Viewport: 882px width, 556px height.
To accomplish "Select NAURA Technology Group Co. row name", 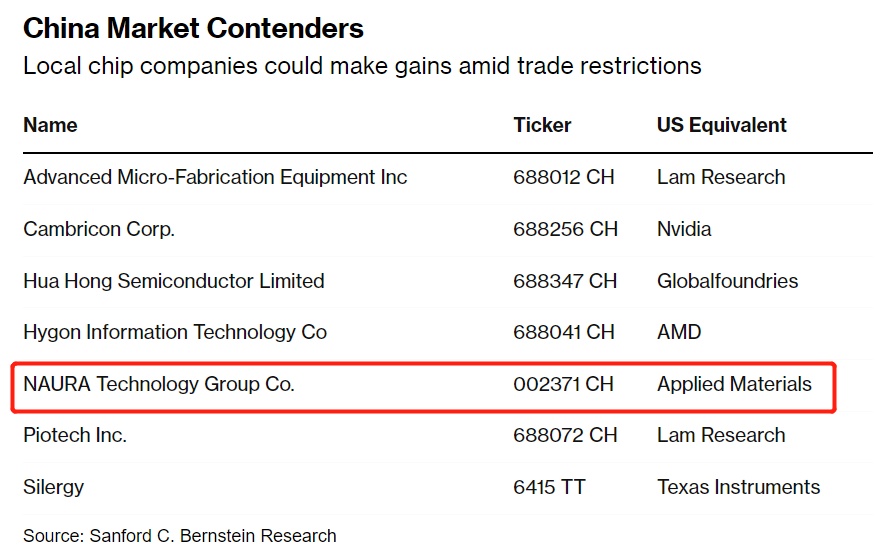I will click(x=159, y=384).
